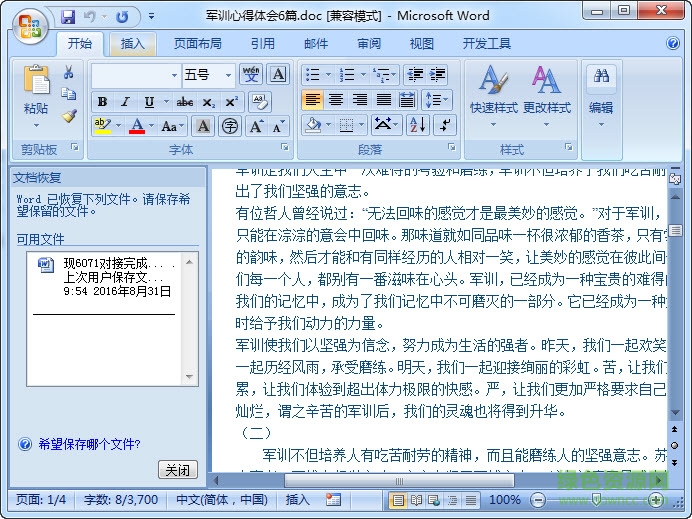Switch to 插入 tab

[x=132, y=44]
